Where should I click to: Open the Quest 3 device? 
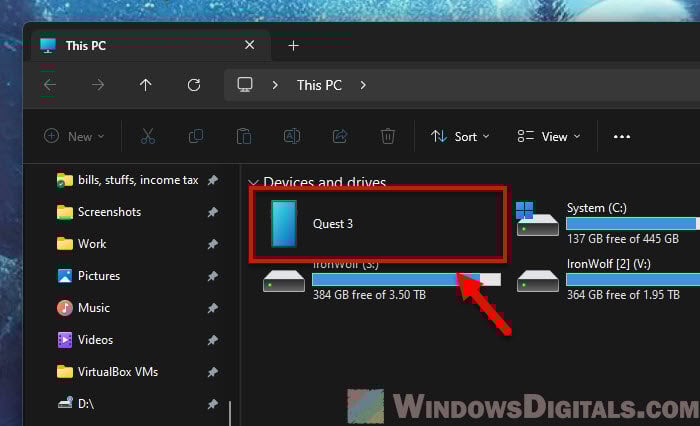[x=378, y=224]
